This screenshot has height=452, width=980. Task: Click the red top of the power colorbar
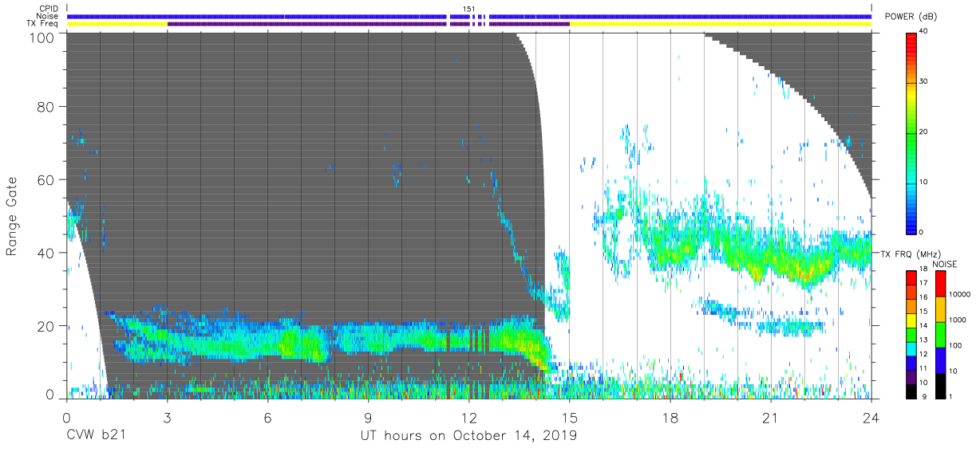(x=911, y=40)
